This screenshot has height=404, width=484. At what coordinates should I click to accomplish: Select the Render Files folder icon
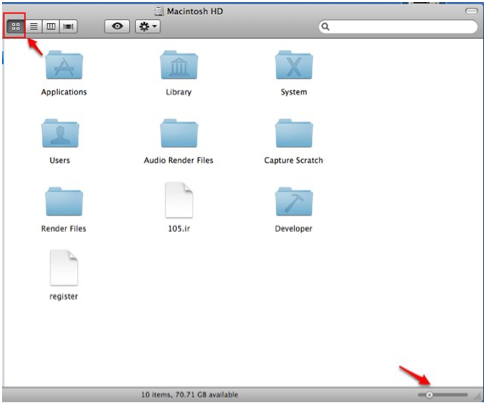(64, 202)
